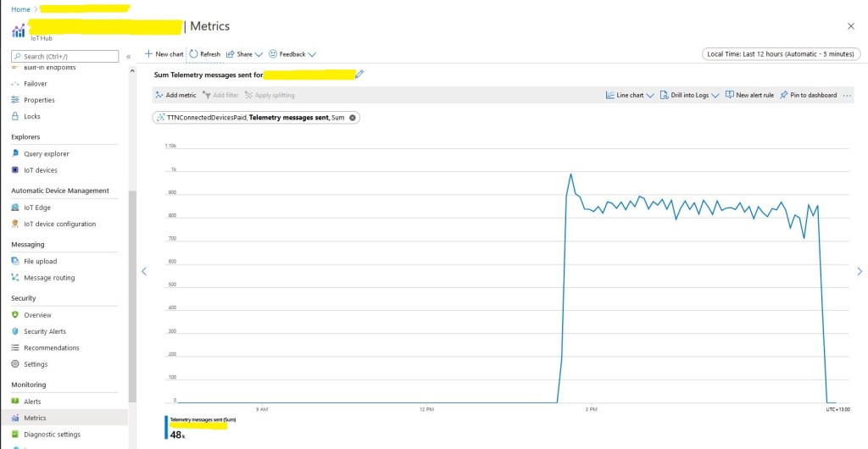Image resolution: width=868 pixels, height=449 pixels.
Task: Select IoT devices under Explorers
Action: click(x=41, y=170)
